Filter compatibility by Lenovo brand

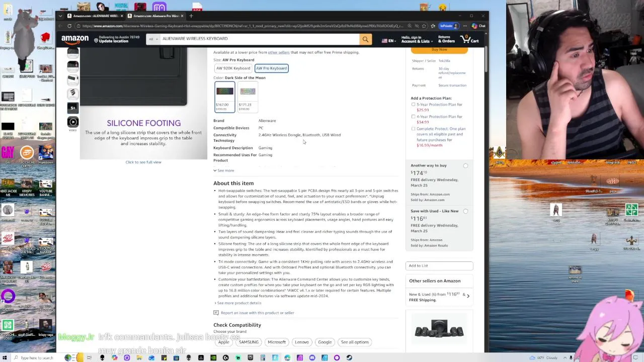click(302, 342)
